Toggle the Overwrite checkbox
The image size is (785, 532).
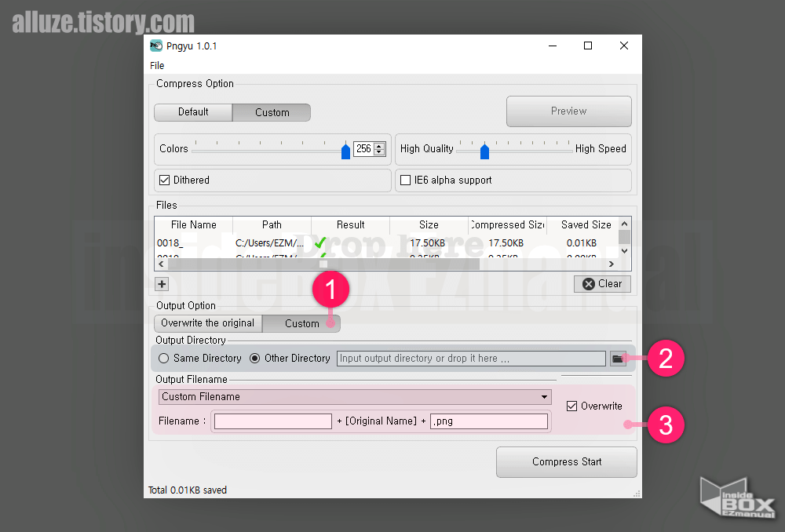click(571, 406)
